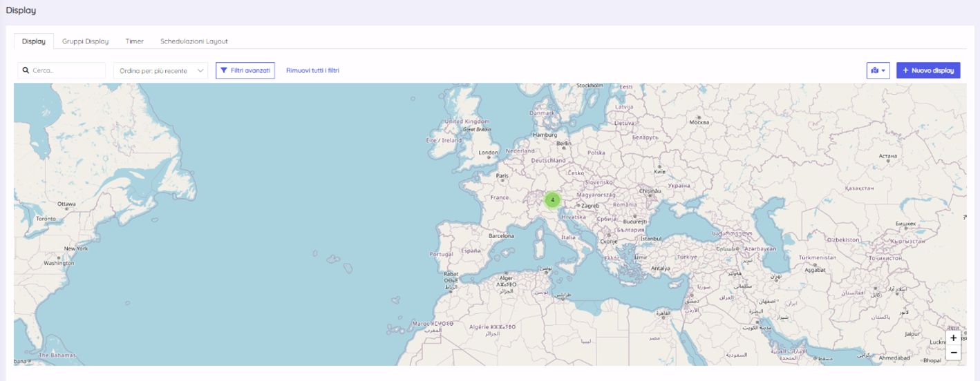Click the magnifier icon in search box
980x381 pixels.
[26, 70]
